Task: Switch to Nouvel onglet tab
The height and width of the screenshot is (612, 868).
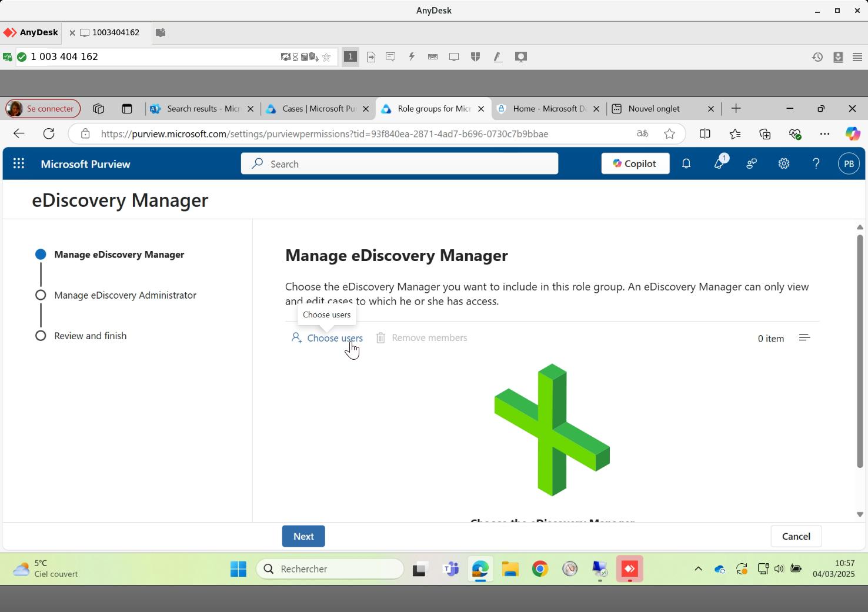Action: [x=663, y=109]
